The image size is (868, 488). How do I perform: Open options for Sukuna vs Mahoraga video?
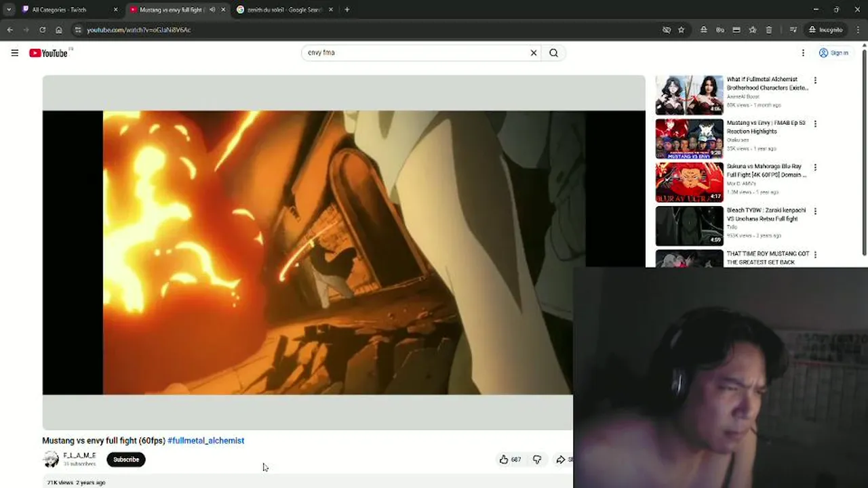pos(815,167)
